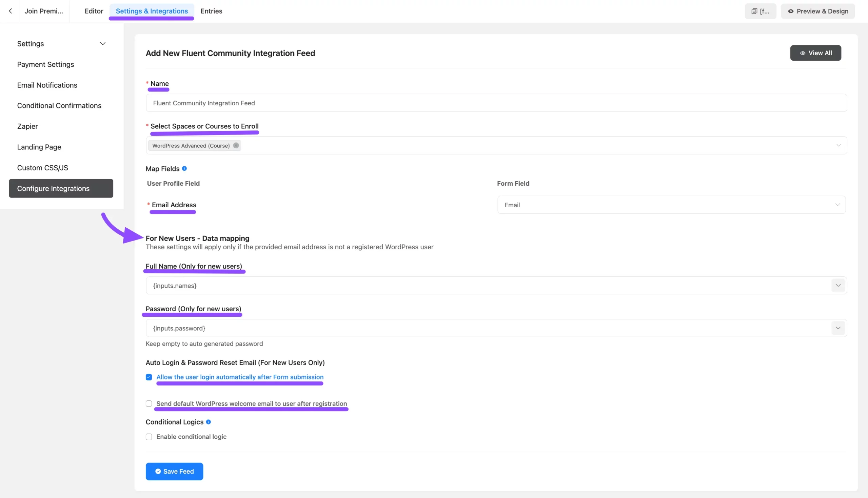
Task: Uncheck auto login after form submission
Action: (149, 377)
